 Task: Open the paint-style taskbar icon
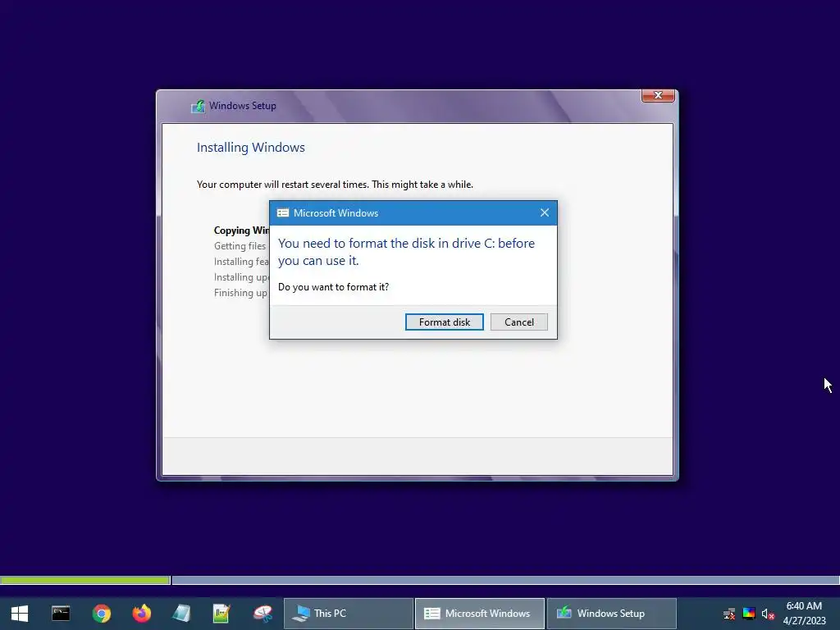[x=262, y=614]
